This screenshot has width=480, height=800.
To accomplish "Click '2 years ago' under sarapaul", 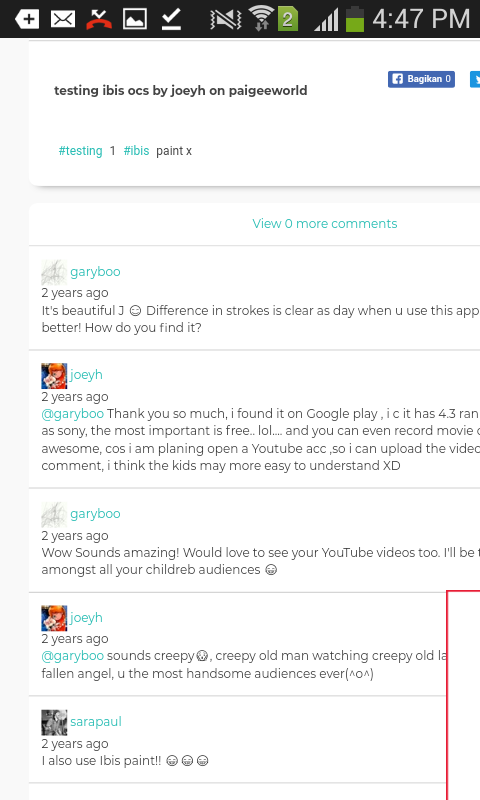I will click(75, 743).
